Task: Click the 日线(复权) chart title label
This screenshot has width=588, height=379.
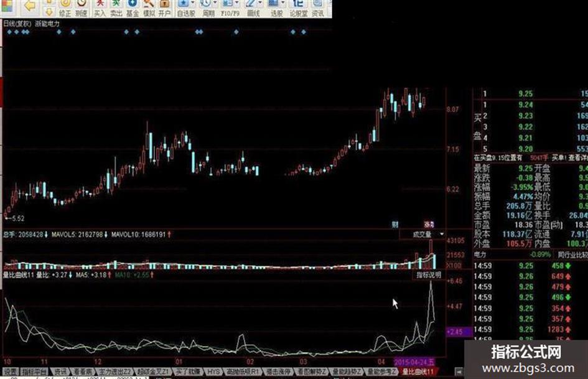Action: (x=17, y=24)
